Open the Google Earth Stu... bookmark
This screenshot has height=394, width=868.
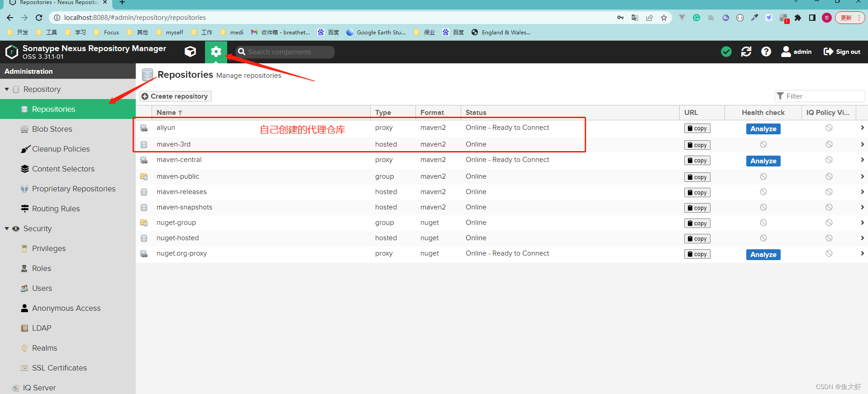376,32
